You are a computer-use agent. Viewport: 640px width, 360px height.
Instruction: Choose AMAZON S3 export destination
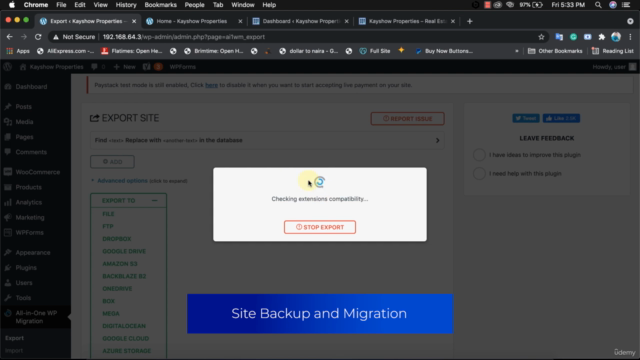120,264
